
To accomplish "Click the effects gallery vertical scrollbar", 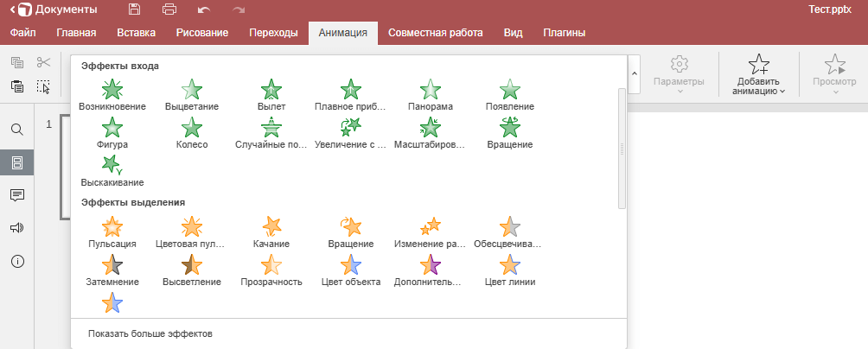I will (x=622, y=149).
